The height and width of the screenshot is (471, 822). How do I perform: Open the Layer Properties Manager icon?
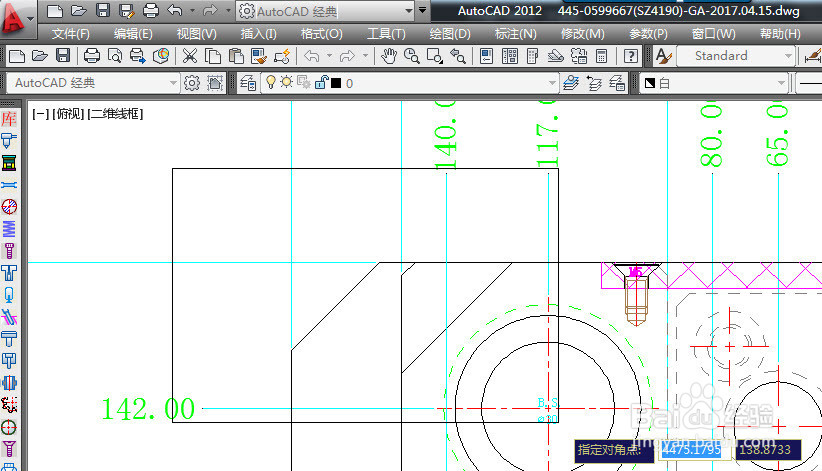pyautogui.click(x=248, y=83)
